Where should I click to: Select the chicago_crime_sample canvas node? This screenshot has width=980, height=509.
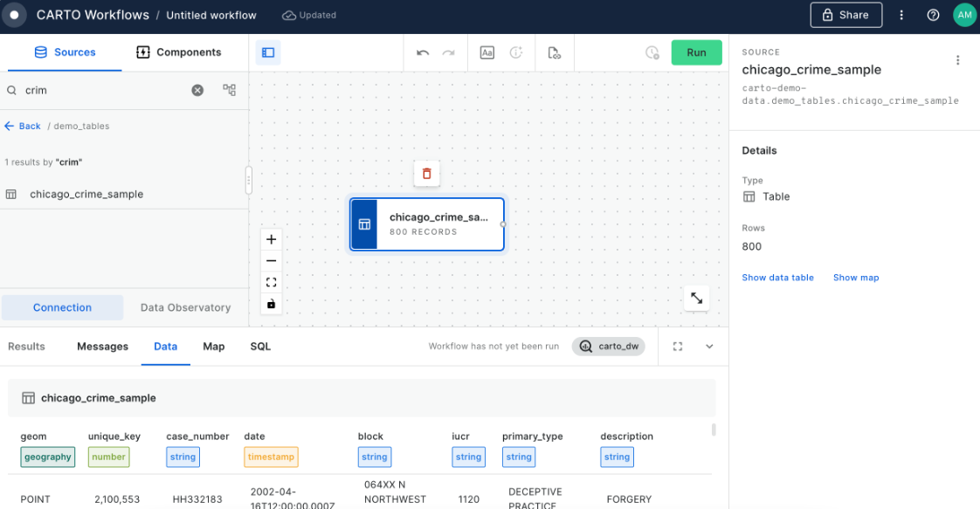(427, 224)
